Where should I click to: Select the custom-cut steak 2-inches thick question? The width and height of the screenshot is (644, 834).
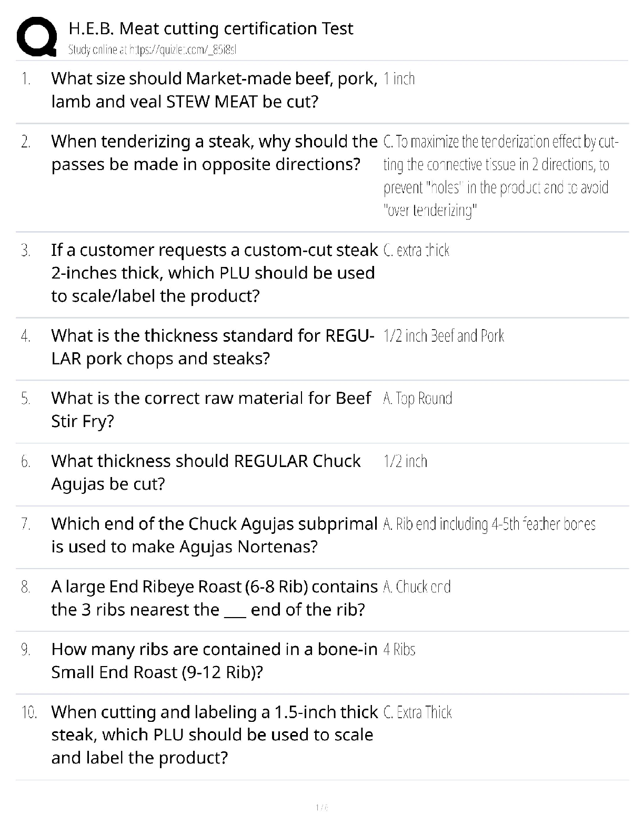[214, 273]
